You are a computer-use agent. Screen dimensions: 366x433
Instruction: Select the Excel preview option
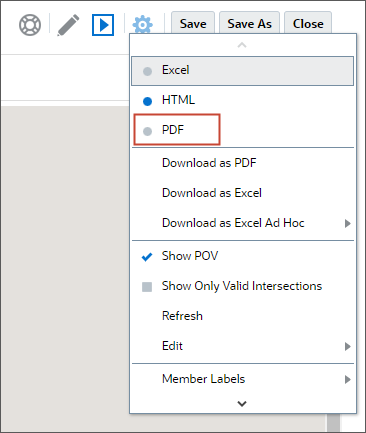pyautogui.click(x=242, y=71)
